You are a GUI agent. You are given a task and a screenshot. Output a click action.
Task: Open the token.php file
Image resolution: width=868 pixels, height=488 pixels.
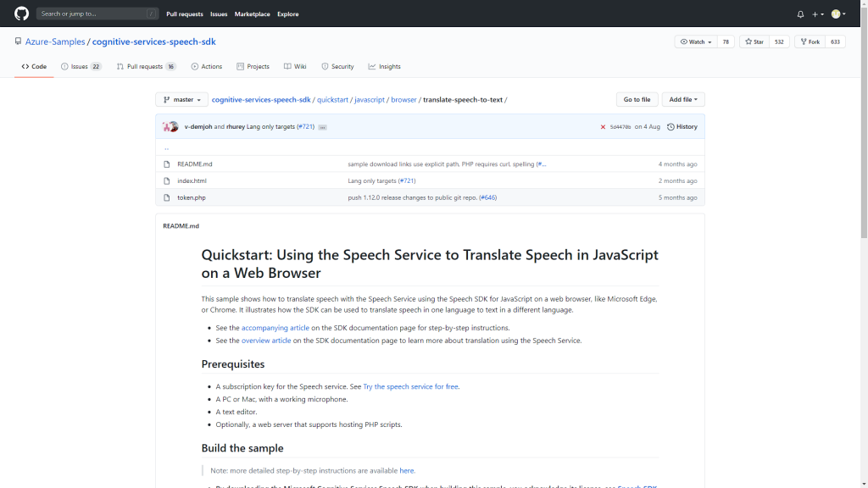tap(191, 197)
